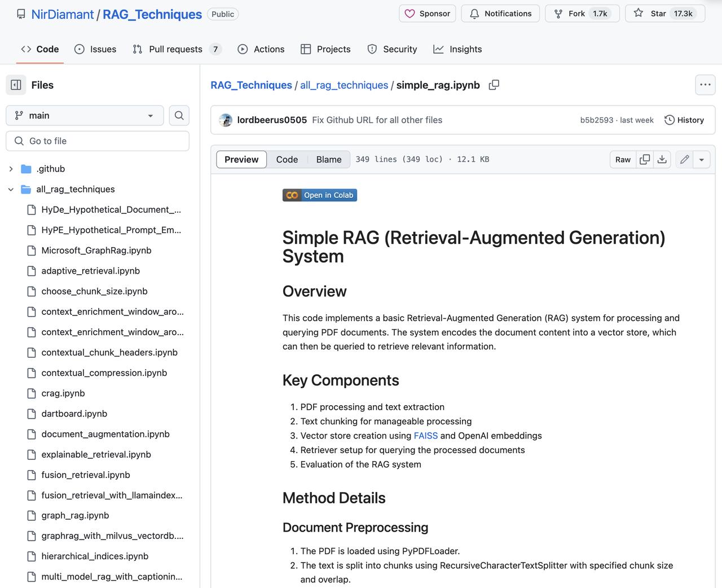Viewport: 722px width, 588px height.
Task: Copy raw file contents icon
Action: (645, 160)
